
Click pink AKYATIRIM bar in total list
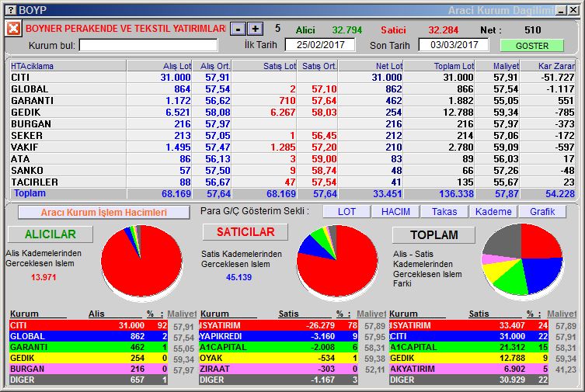coord(468,369)
